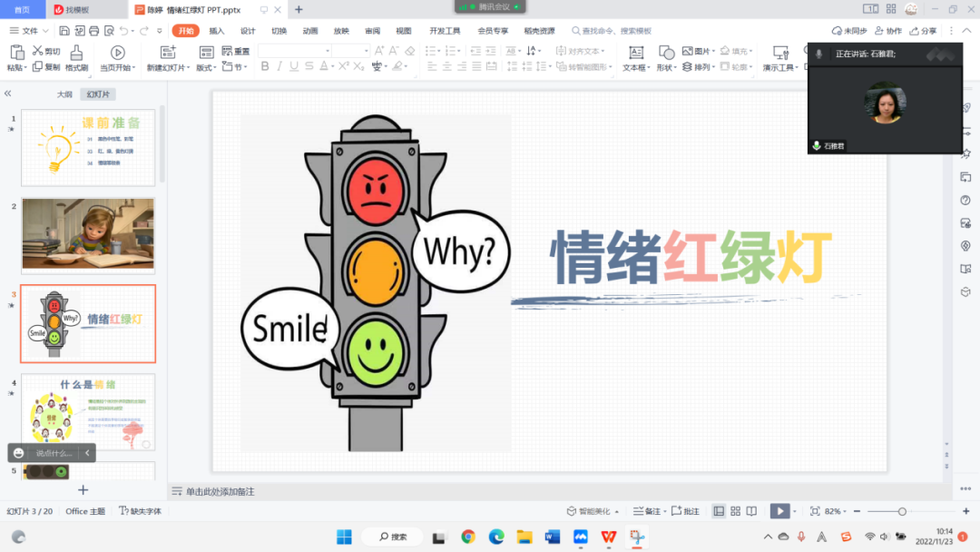Toggle bold formatting
This screenshot has width=980, height=552.
point(264,66)
